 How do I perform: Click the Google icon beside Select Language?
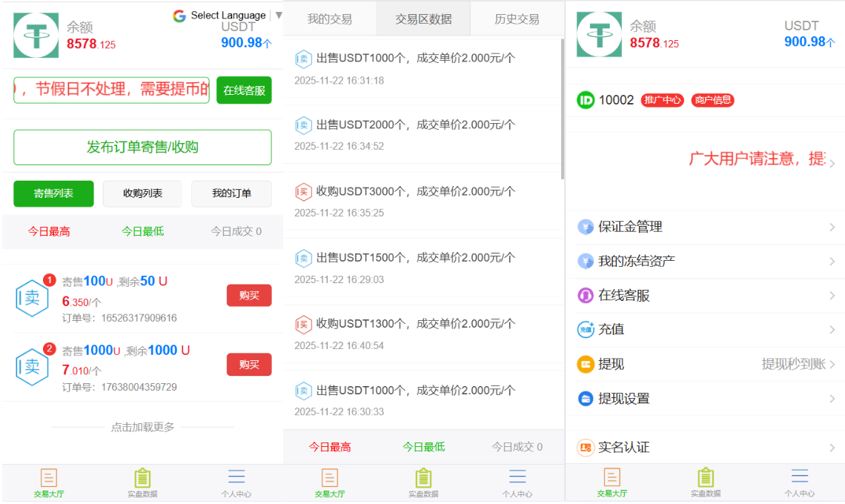point(179,15)
